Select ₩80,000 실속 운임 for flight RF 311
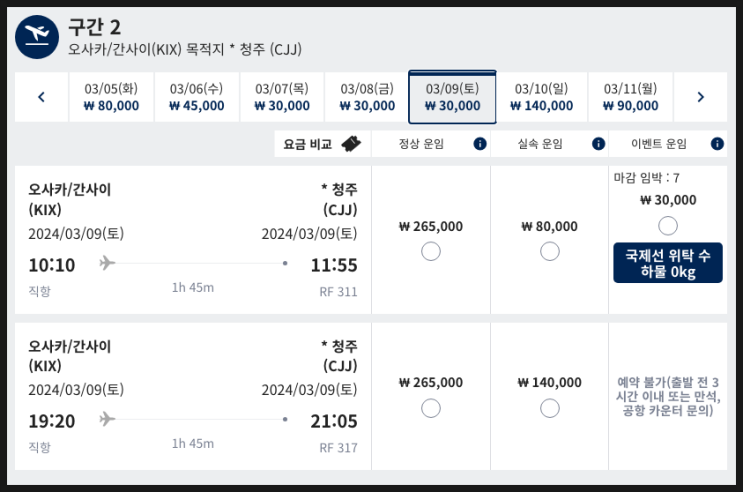 (550, 251)
